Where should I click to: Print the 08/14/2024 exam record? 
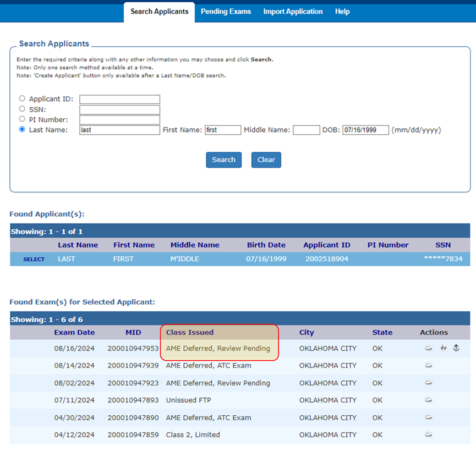coord(428,365)
